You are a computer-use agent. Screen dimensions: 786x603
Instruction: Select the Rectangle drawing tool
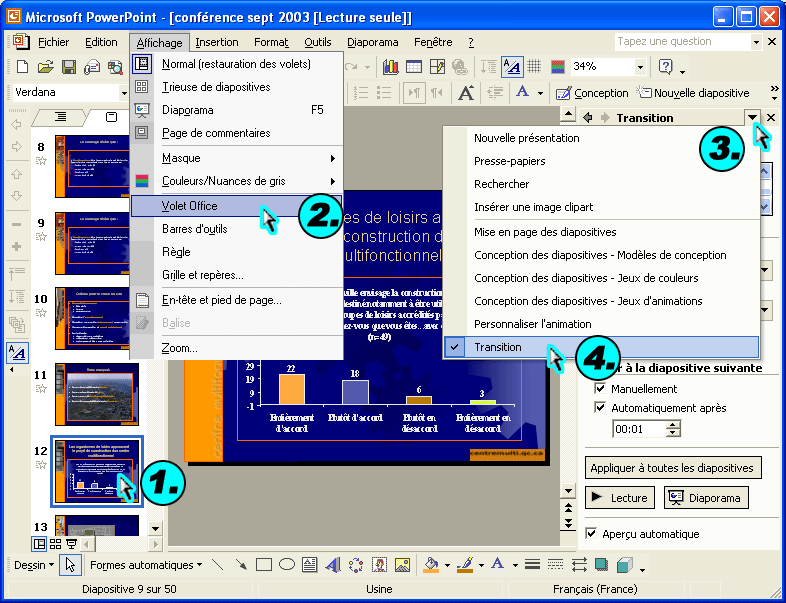264,565
